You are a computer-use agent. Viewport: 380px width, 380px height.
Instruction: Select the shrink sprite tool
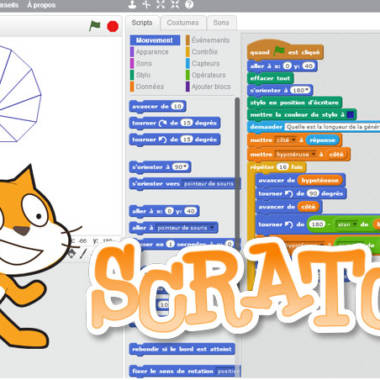(175, 4)
